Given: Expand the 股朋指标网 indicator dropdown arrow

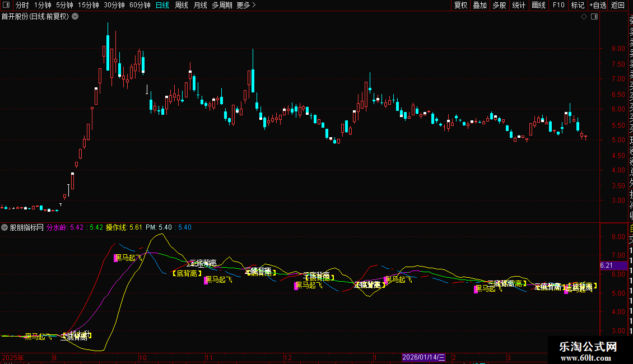Looking at the screenshot, I should 5,228.
